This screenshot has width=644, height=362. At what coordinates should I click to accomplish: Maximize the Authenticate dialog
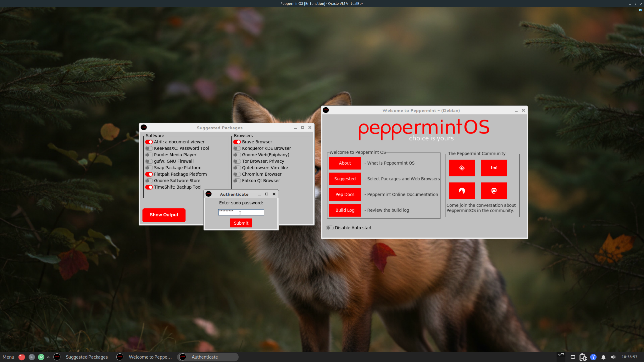267,194
